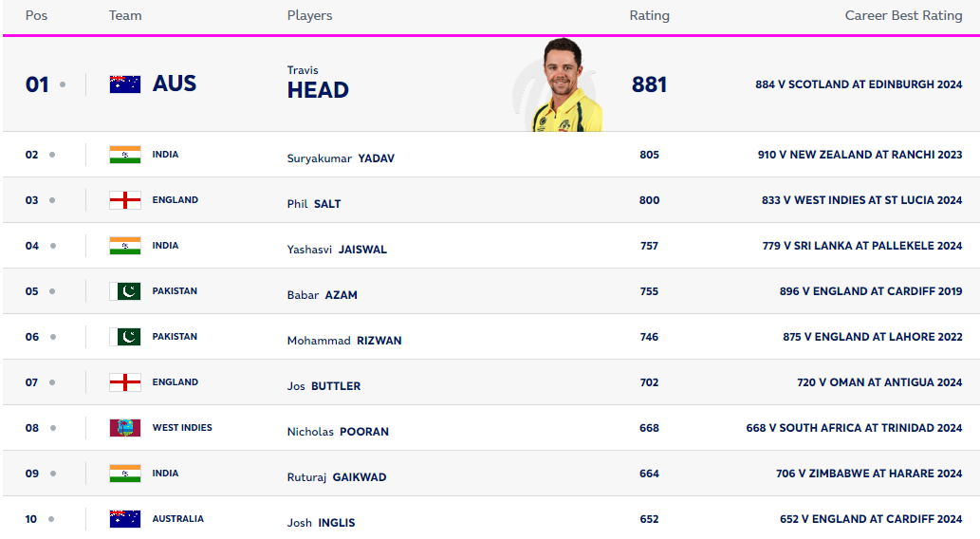Click the West Indies flag icon
The image size is (980, 539).
[125, 428]
